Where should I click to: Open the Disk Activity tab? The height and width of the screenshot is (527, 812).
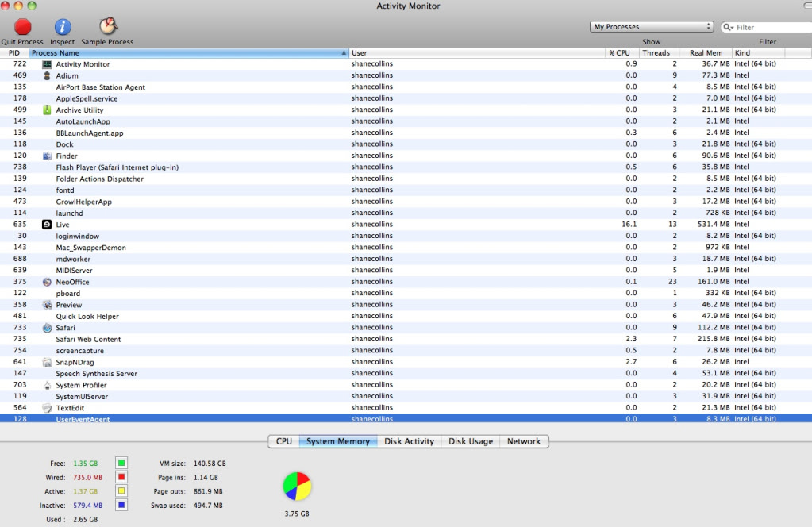tap(409, 441)
